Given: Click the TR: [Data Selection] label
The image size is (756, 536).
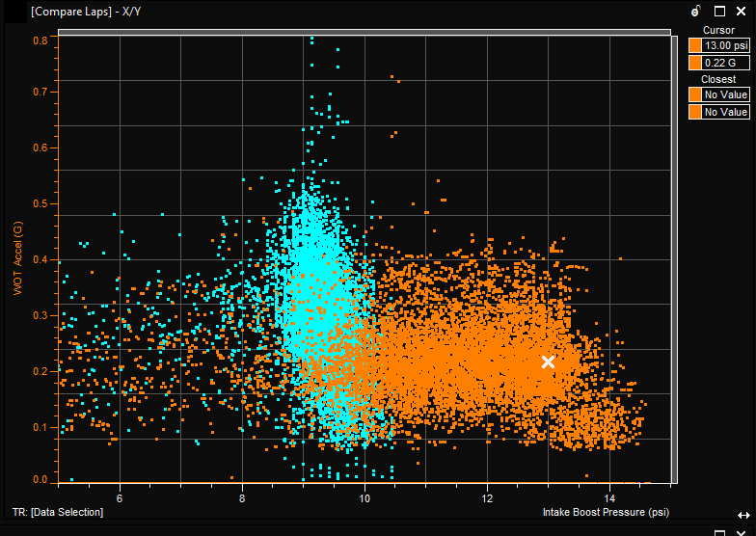Looking at the screenshot, I should tap(57, 512).
